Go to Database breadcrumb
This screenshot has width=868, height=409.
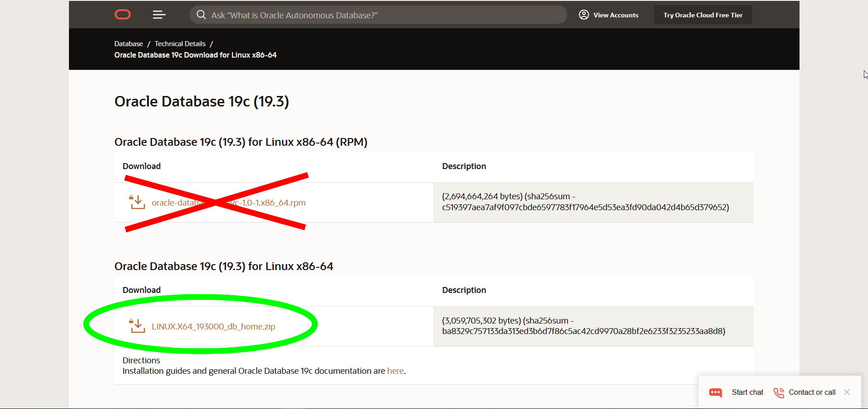(x=128, y=44)
